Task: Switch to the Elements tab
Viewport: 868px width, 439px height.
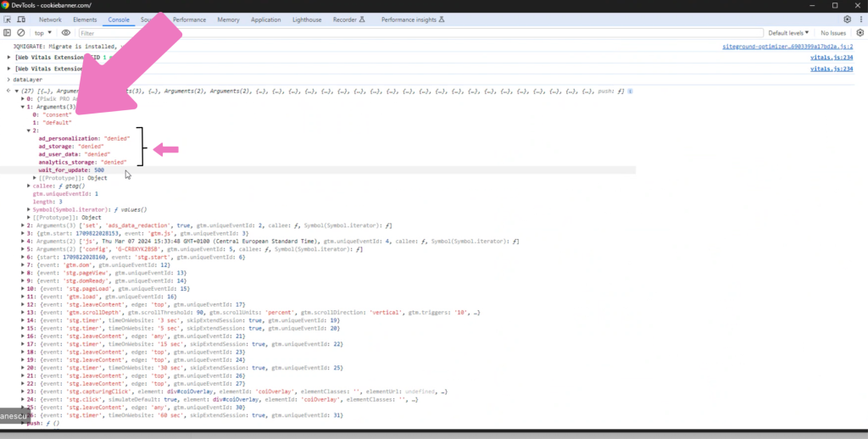Action: coord(85,19)
